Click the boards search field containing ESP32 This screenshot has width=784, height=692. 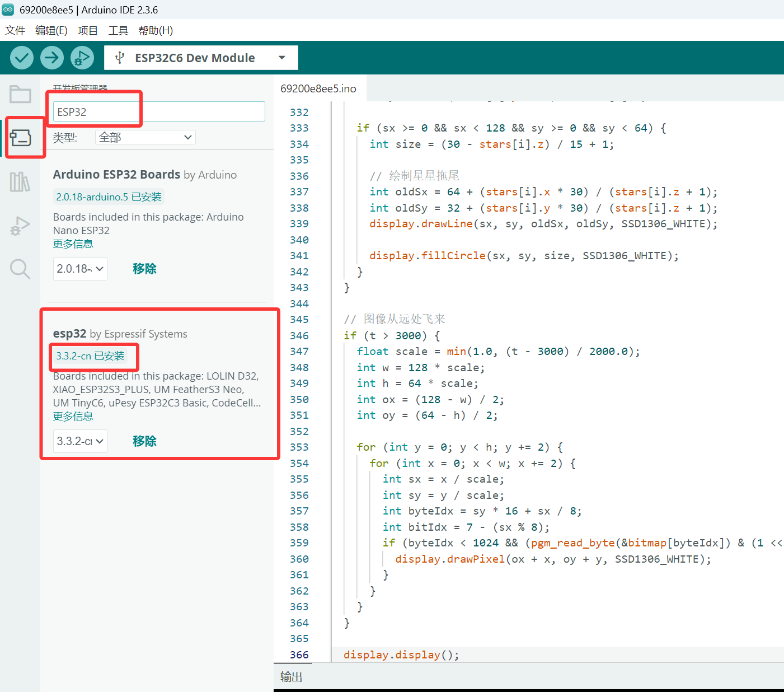tap(159, 111)
